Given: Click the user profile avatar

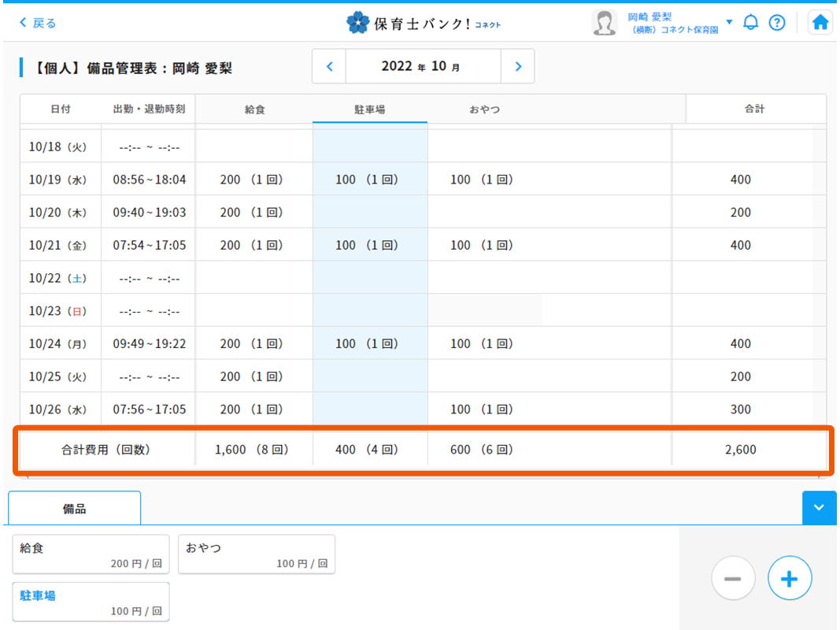Looking at the screenshot, I should (604, 23).
